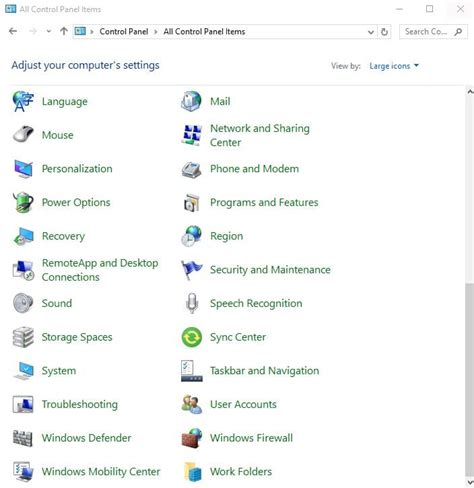Click the green Sync Center icon
The image size is (474, 488).
(x=192, y=337)
